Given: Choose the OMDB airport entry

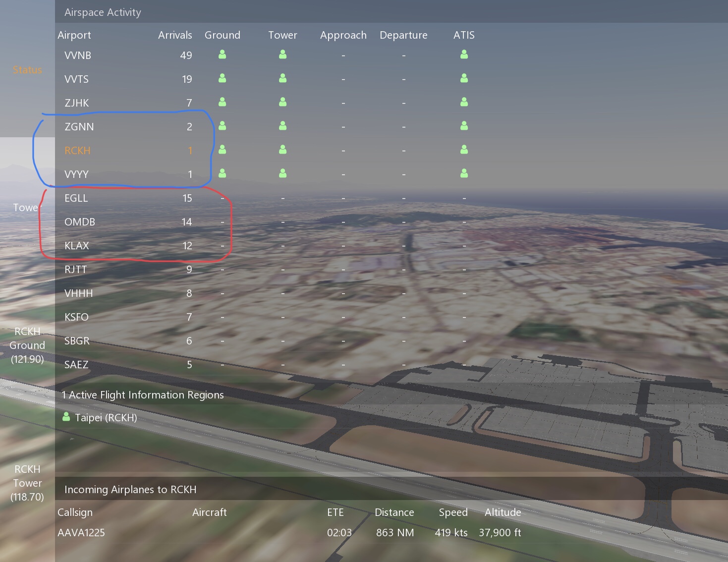Looking at the screenshot, I should pos(80,222).
